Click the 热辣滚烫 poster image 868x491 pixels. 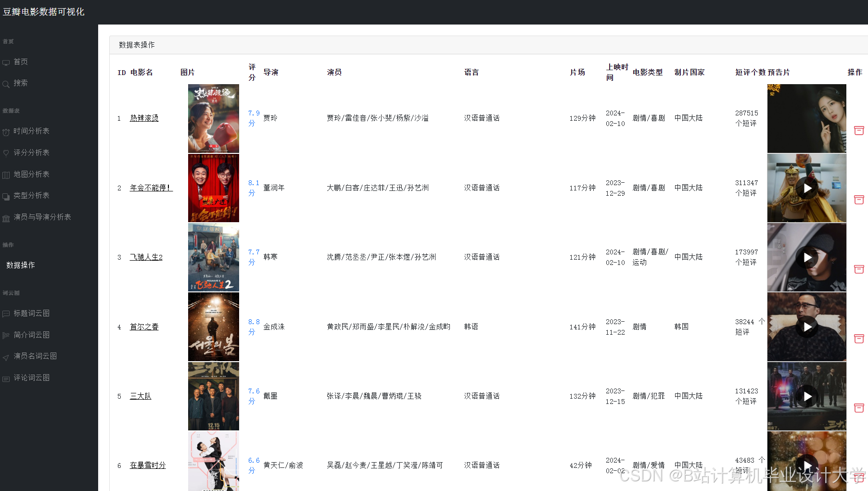(214, 119)
